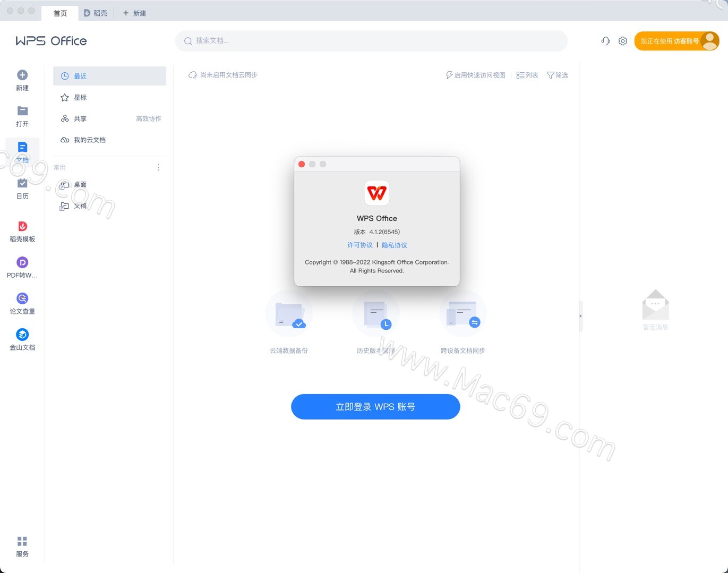Click the empty messages envelope icon
Viewport: 728px width, 573px height.
[x=655, y=304]
